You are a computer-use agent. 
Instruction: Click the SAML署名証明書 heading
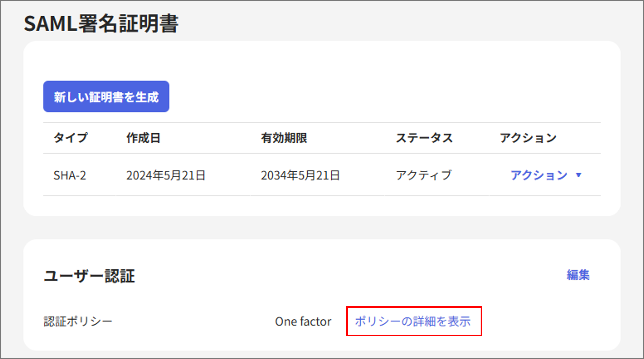(x=101, y=24)
